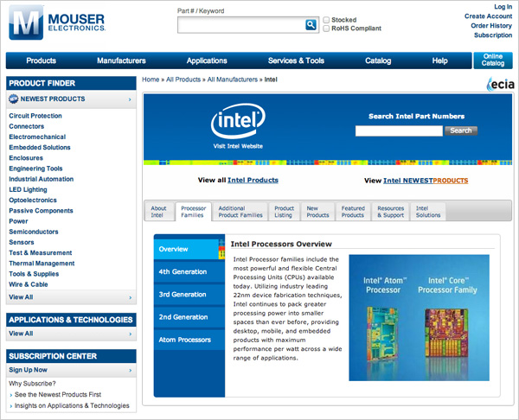Open the Applications menu
Viewport: 519px width, 420px height.
(x=207, y=60)
